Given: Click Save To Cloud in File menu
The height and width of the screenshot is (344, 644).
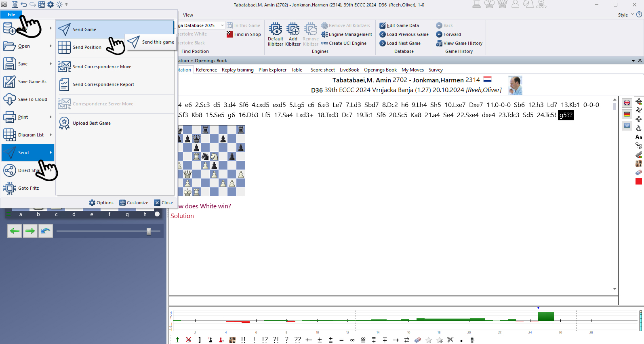Looking at the screenshot, I should tap(32, 99).
